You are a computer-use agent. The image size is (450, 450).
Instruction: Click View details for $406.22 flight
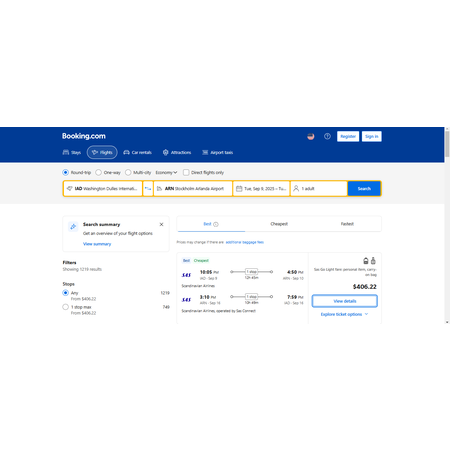[345, 301]
